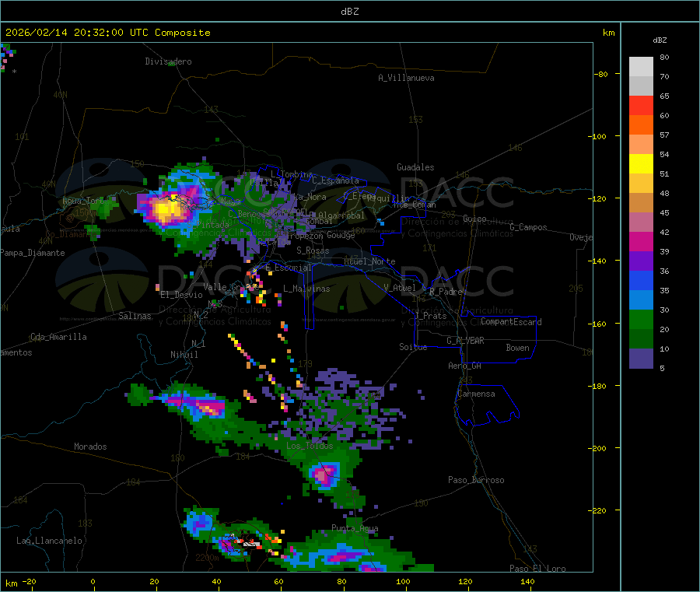Viewport: 700px width, 592px height.
Task: Click the Aero_GA label
Action: tap(465, 366)
